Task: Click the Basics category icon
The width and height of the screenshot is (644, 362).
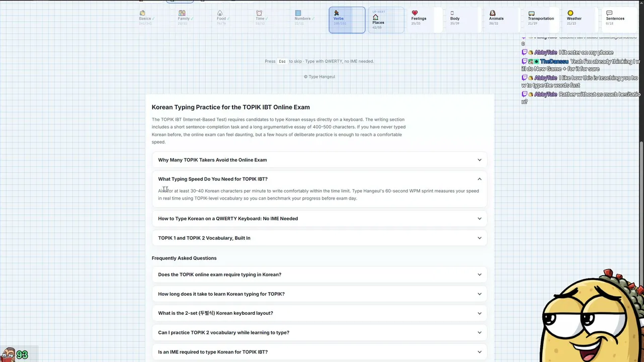Action: [142, 13]
